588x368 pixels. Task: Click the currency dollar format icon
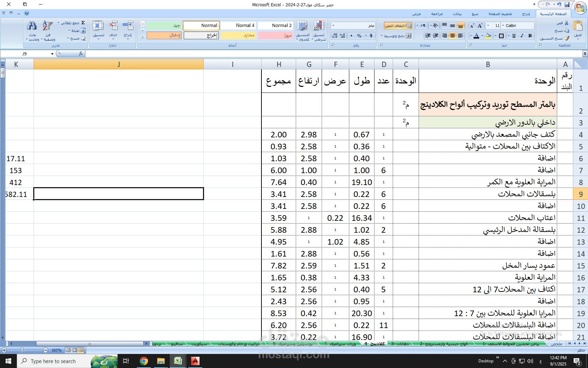point(371,36)
